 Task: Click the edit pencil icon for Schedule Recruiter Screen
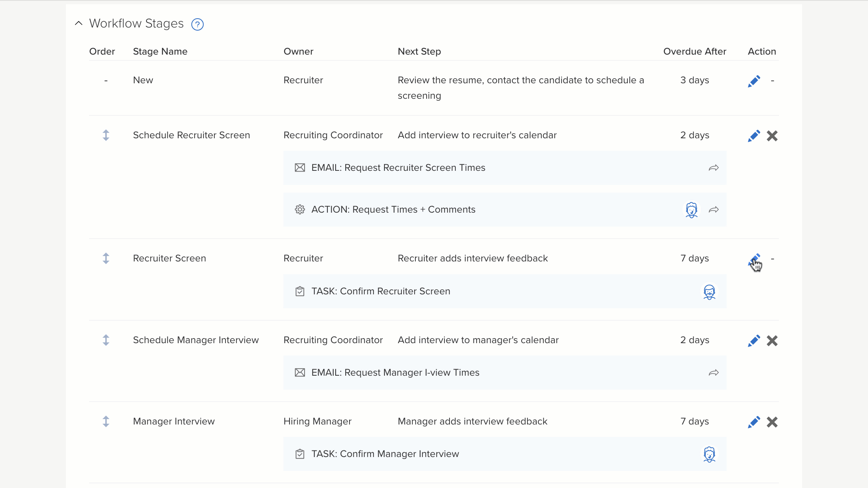754,135
